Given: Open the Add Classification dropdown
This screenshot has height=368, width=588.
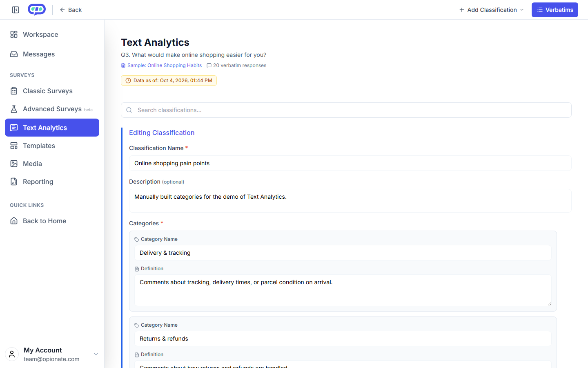Looking at the screenshot, I should coord(492,10).
